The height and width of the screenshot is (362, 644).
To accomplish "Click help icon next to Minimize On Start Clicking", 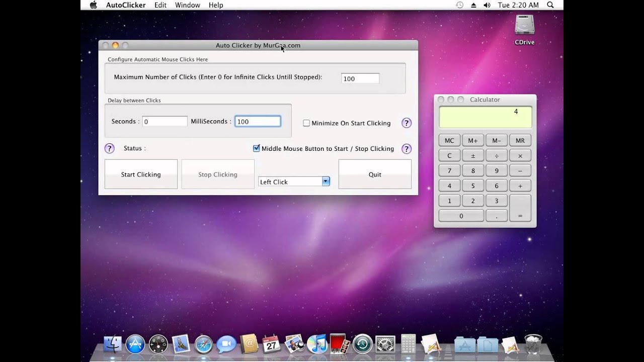I will (407, 123).
